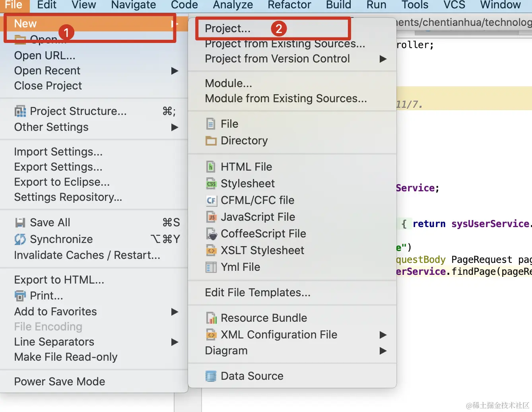Toggle Power Save Mode
The width and height of the screenshot is (532, 412).
tap(60, 382)
